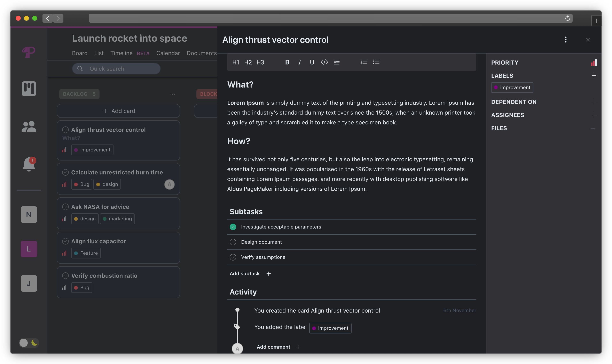This screenshot has width=612, height=364.
Task: Open the team members sidebar icon
Action: click(29, 127)
